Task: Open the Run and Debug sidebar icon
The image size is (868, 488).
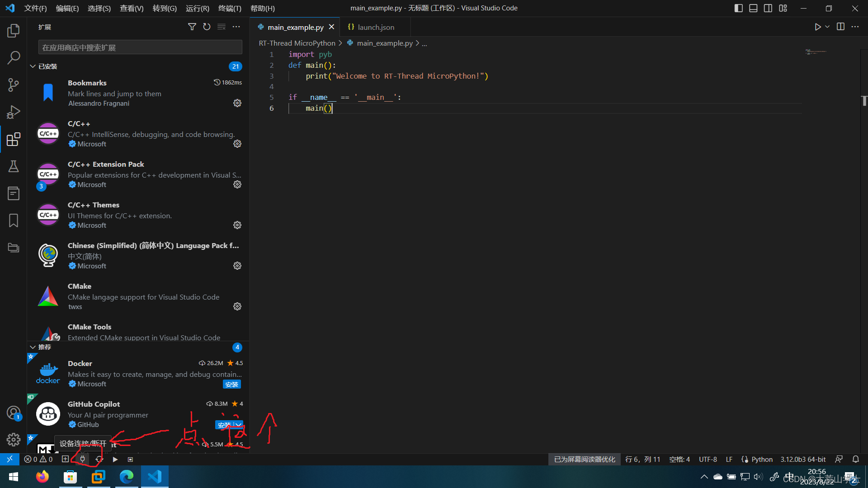Action: point(13,112)
